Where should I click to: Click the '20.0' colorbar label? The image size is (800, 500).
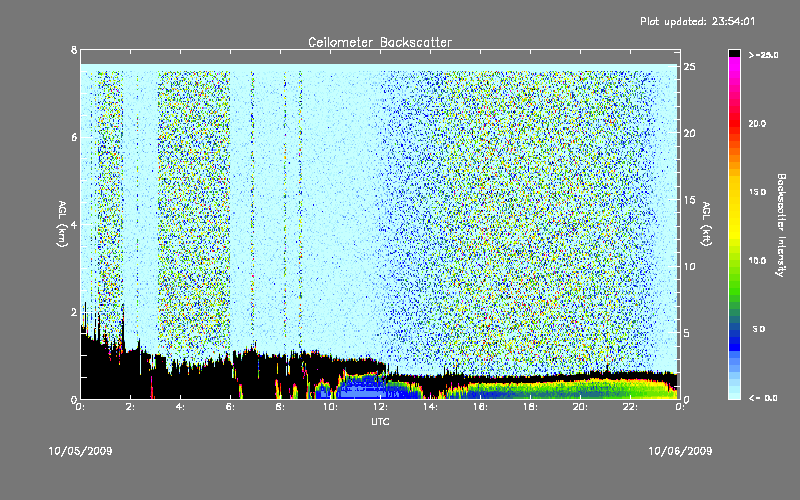[757, 124]
